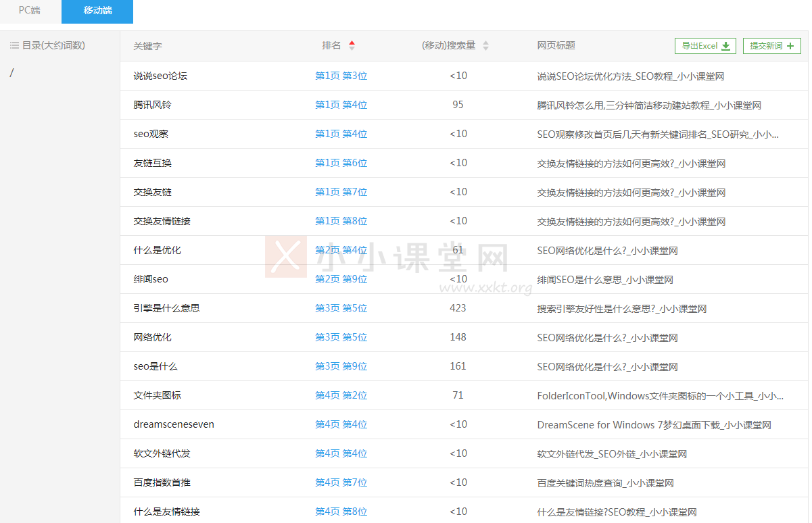Click search volume value 148

[x=458, y=338]
